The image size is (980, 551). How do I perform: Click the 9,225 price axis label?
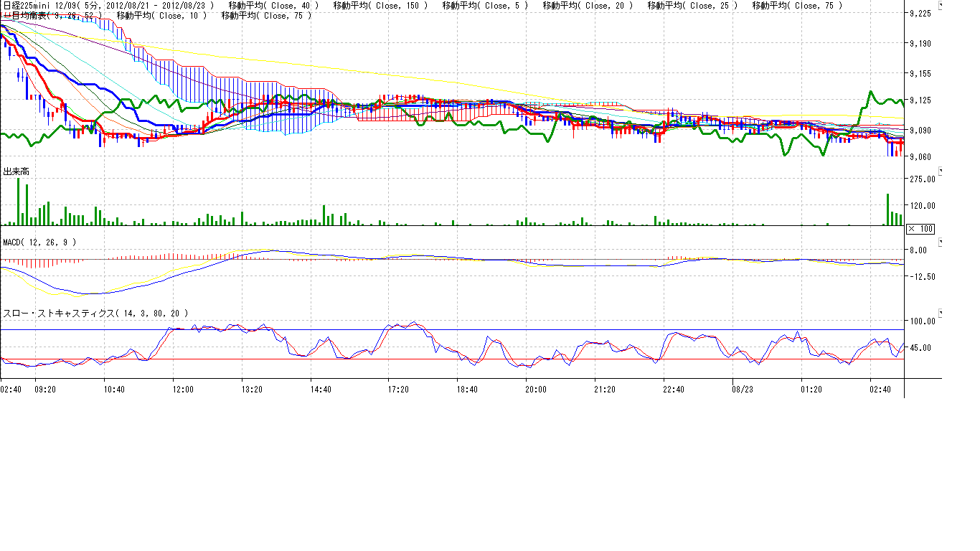920,14
